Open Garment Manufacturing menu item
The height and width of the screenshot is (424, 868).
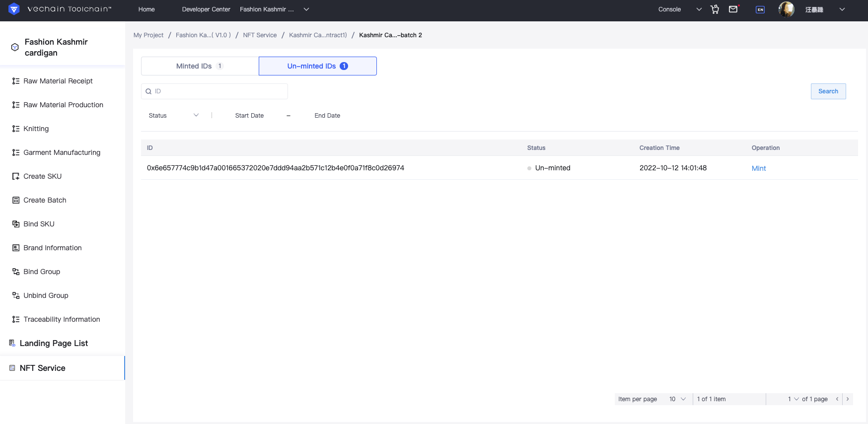pyautogui.click(x=62, y=152)
